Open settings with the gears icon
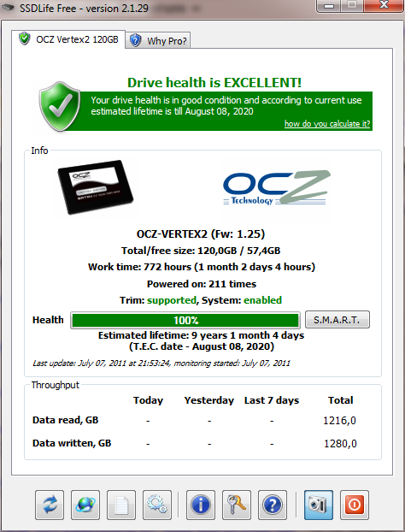The width and height of the screenshot is (405, 532). (x=157, y=505)
